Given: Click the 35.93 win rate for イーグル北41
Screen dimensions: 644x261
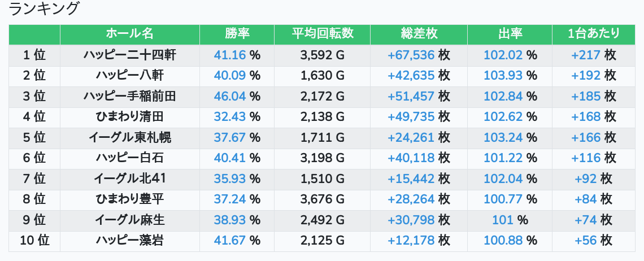Looking at the screenshot, I should 230,179.
